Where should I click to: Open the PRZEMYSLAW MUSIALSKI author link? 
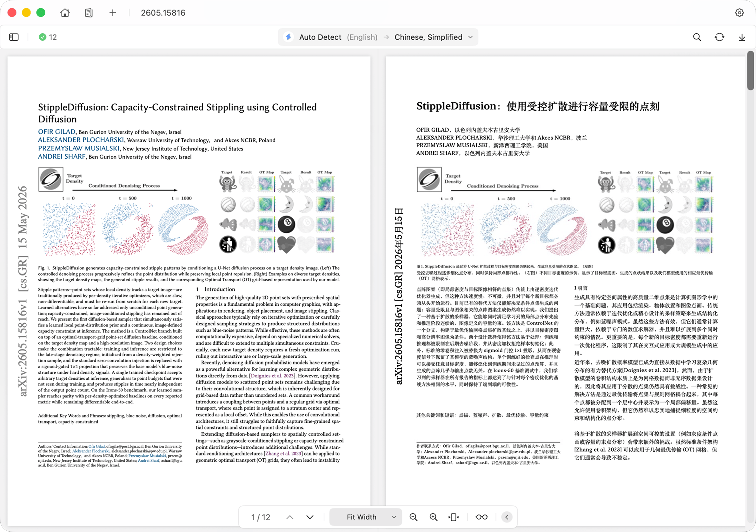79,148
